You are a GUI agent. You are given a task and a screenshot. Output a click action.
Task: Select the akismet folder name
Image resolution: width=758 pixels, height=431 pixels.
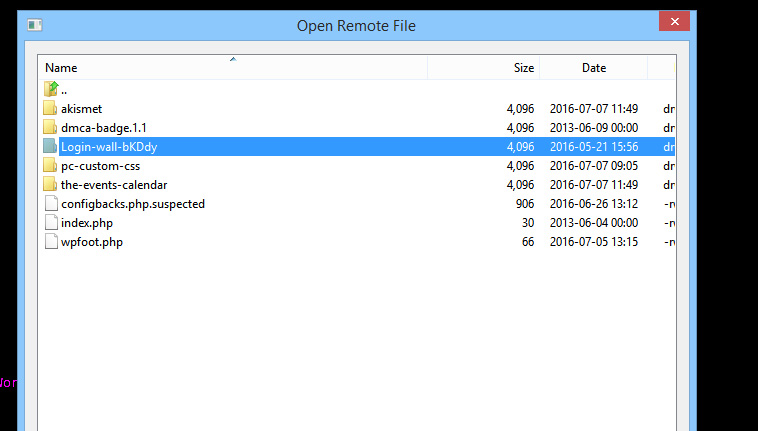[x=82, y=109]
